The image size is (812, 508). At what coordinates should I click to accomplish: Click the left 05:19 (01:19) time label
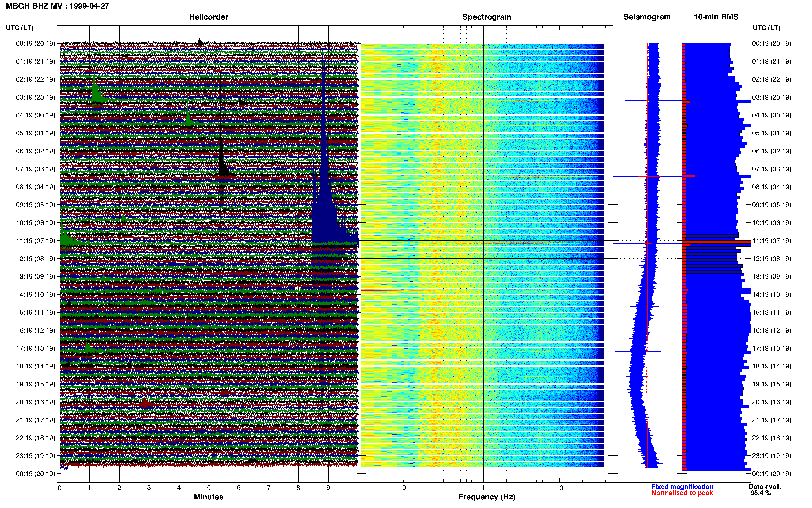pos(35,133)
